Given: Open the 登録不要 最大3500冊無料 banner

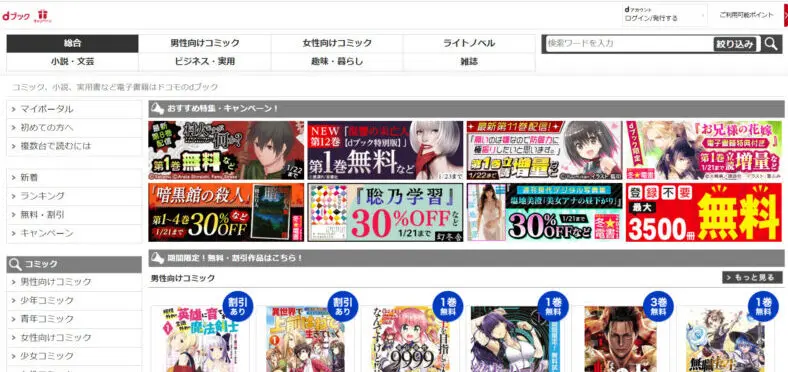Looking at the screenshot, I should pyautogui.click(x=704, y=212).
